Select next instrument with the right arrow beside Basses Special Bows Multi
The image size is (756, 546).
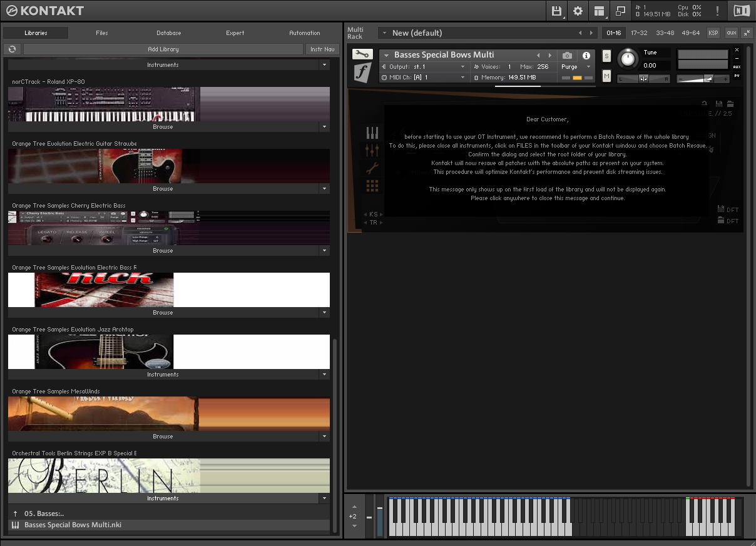coord(550,55)
